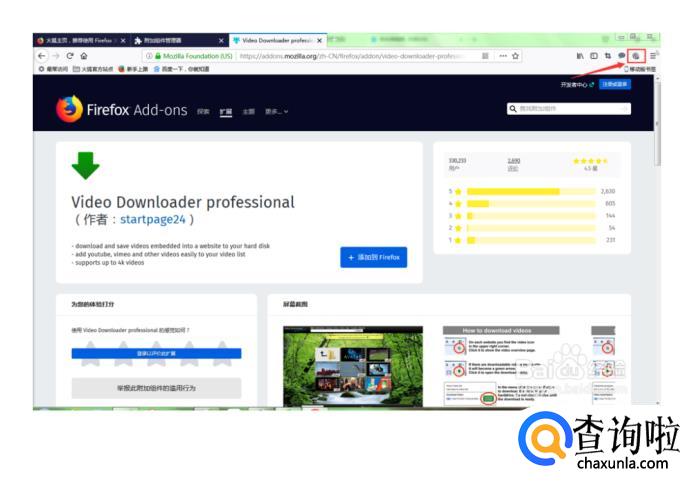Bookmark this page with the star icon
This screenshot has height=494, width=692.
pos(515,56)
